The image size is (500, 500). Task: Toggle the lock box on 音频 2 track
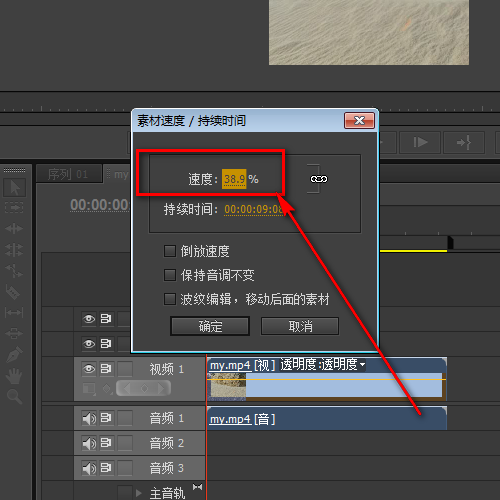[125, 443]
